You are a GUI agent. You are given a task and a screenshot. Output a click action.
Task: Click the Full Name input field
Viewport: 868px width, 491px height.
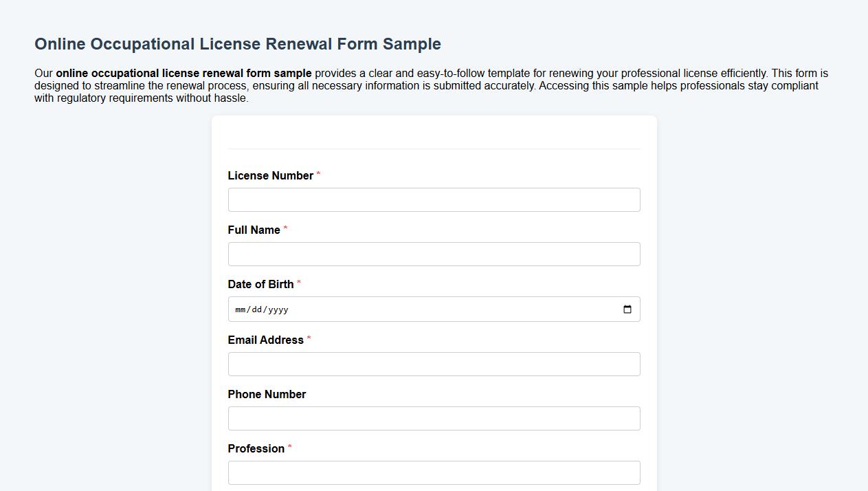pos(434,254)
